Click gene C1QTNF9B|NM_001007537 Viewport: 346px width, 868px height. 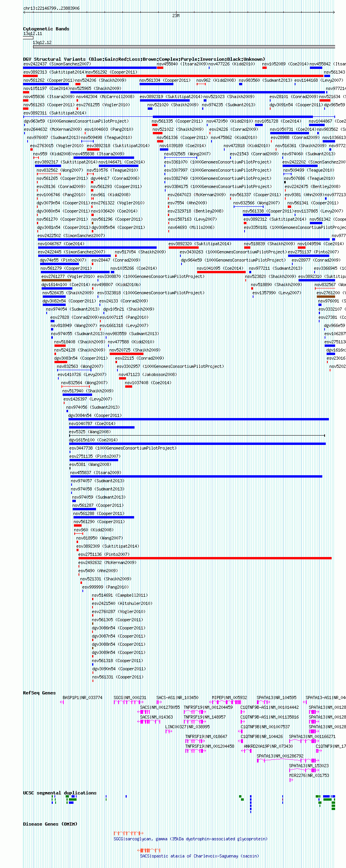[265, 727]
